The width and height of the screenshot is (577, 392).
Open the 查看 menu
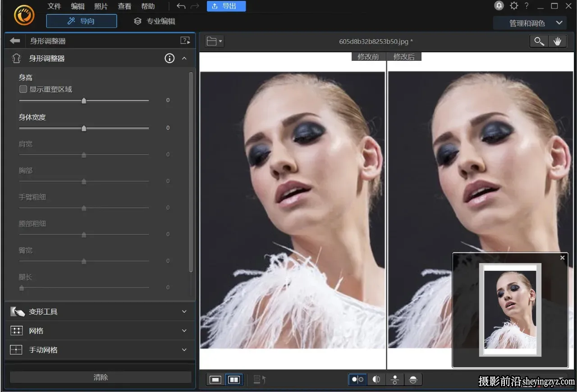pyautogui.click(x=124, y=6)
